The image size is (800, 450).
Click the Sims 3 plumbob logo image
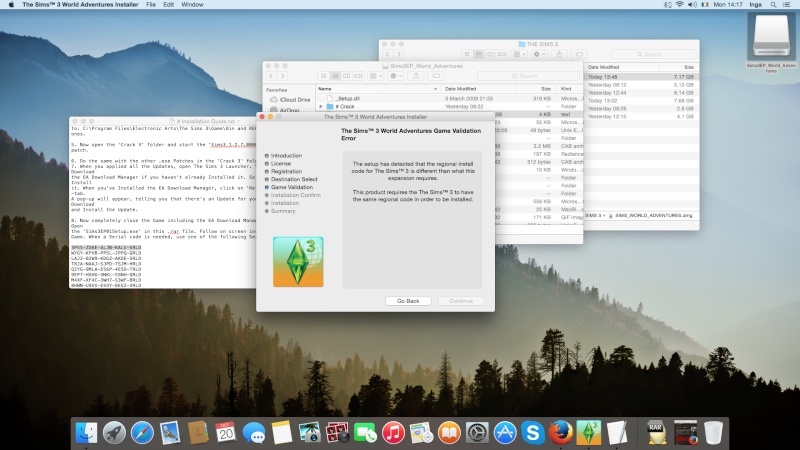(298, 262)
